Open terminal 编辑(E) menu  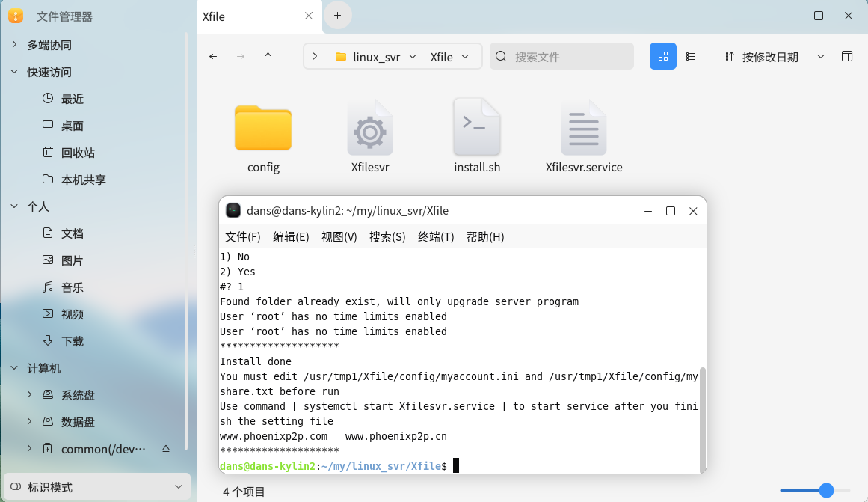pos(291,237)
